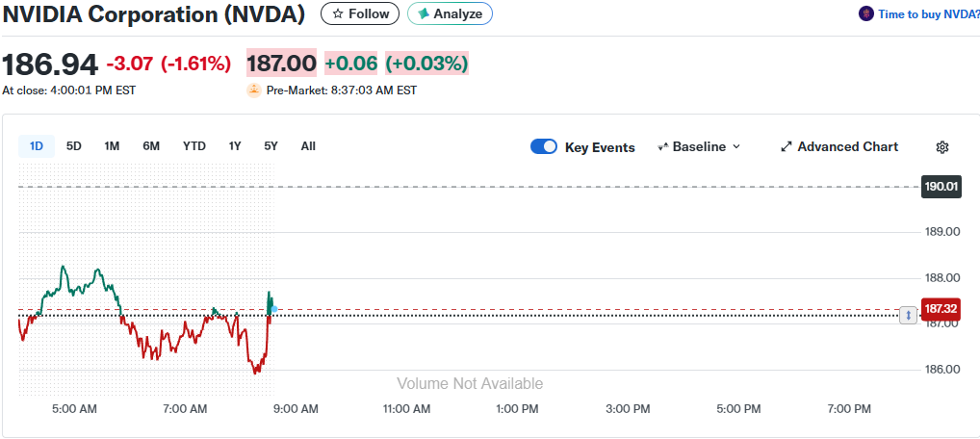
Task: Click the 190.01 previous close label
Action: (941, 186)
